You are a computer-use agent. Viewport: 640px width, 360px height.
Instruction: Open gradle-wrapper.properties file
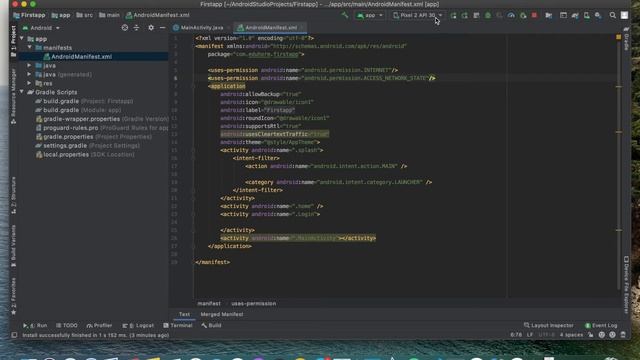click(102, 119)
